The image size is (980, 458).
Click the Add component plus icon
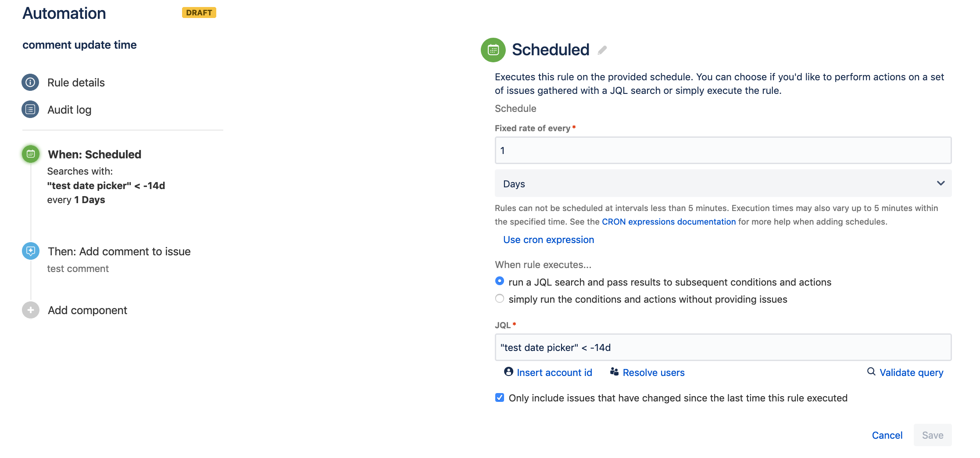[x=30, y=310]
